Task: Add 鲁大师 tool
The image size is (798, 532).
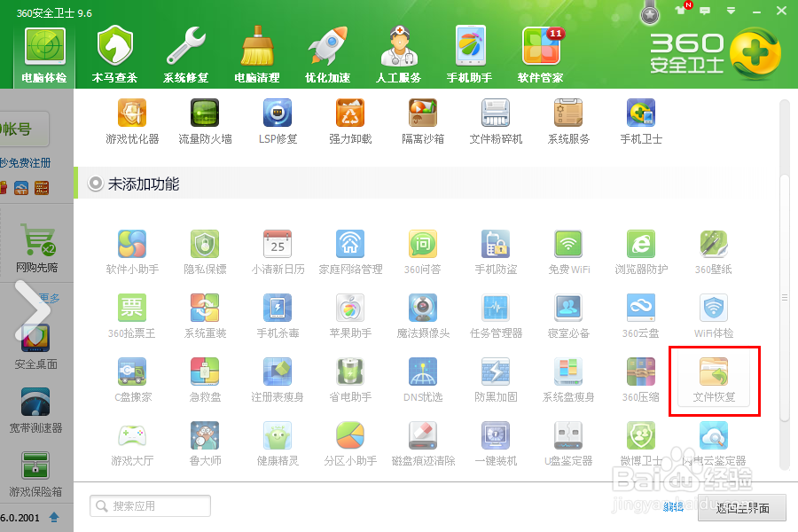Action: [205, 444]
